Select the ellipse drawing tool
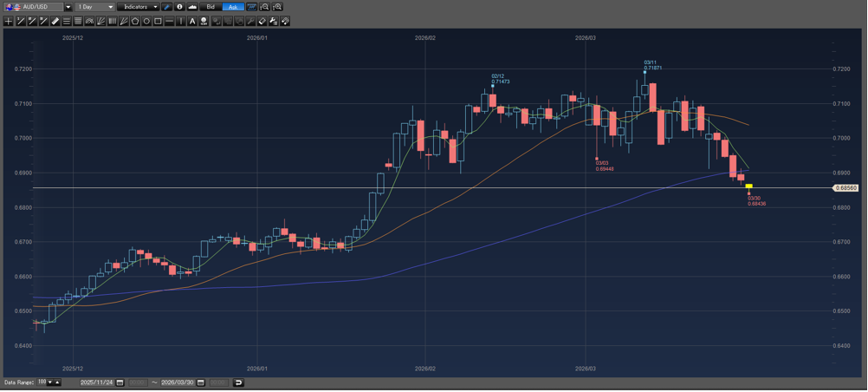 pyautogui.click(x=146, y=21)
